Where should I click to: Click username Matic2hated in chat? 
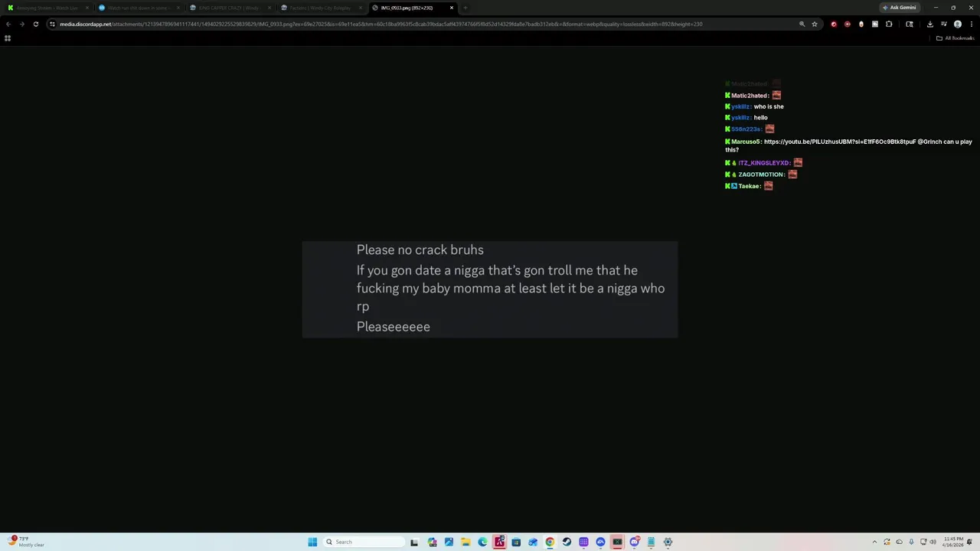750,96
